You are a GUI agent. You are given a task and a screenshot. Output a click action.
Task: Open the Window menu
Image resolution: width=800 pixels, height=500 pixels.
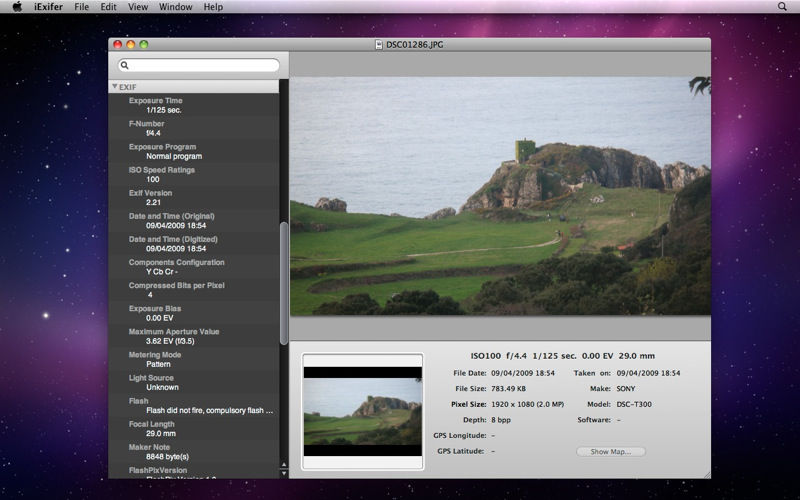(x=176, y=7)
